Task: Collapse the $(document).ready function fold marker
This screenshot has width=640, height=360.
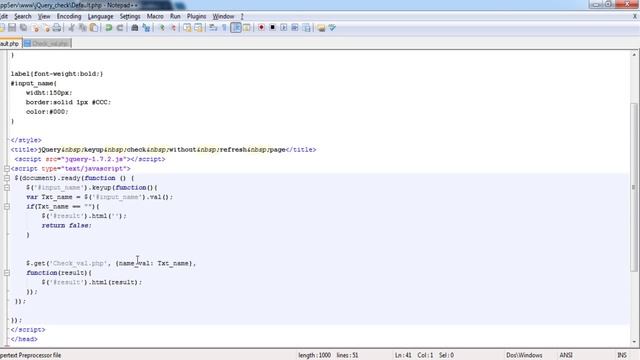Action: pos(7,178)
